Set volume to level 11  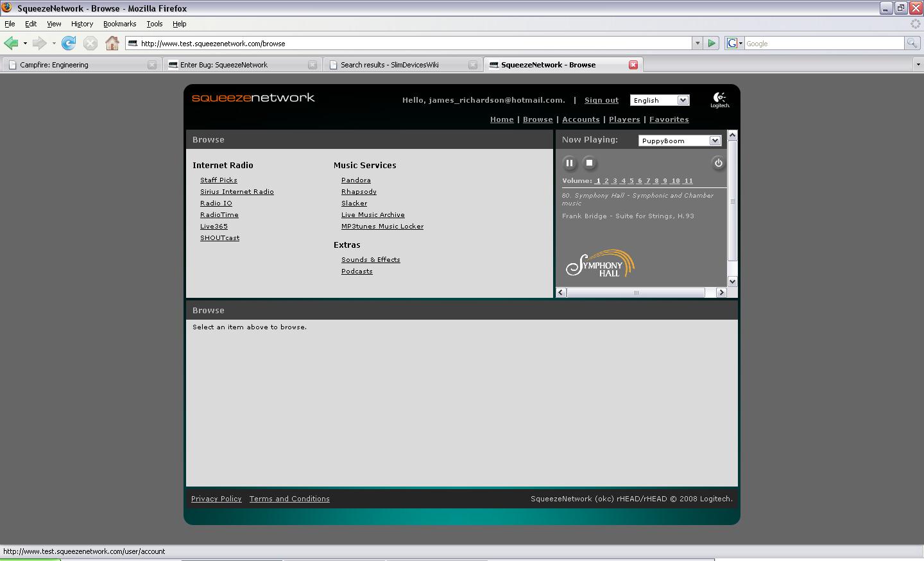click(x=688, y=181)
